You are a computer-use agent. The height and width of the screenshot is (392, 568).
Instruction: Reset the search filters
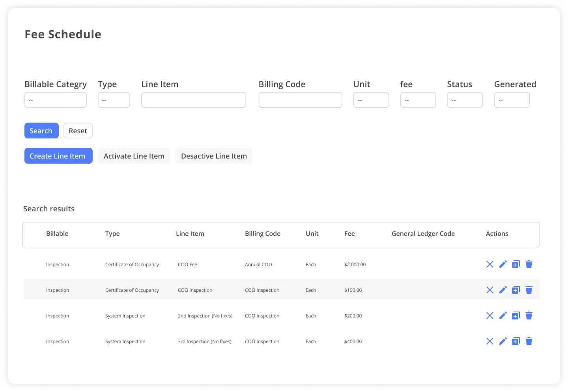pyautogui.click(x=78, y=131)
